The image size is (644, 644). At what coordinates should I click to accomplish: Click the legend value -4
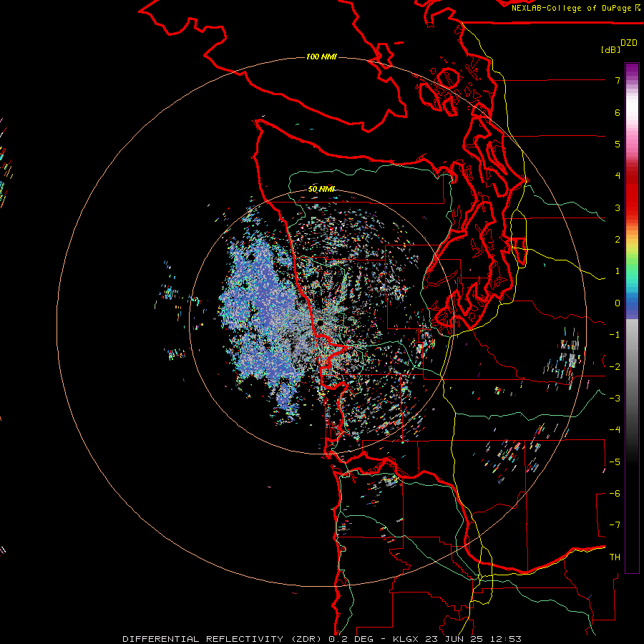coord(615,430)
